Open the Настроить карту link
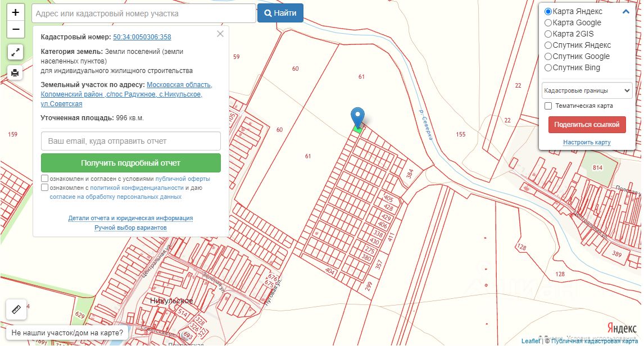The image size is (644, 346). tap(587, 142)
